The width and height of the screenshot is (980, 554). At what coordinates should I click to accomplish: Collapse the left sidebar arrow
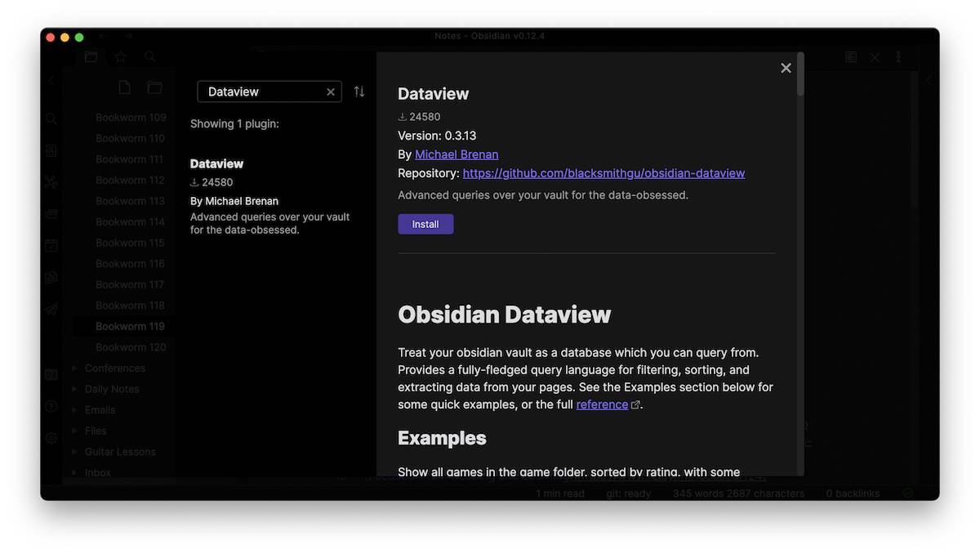tap(51, 81)
